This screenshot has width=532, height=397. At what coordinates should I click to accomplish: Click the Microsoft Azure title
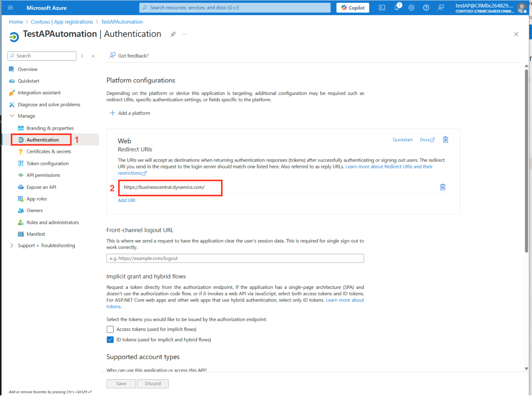(x=47, y=8)
